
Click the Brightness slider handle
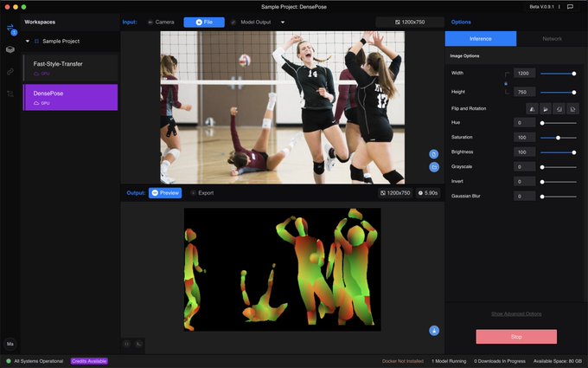(574, 152)
